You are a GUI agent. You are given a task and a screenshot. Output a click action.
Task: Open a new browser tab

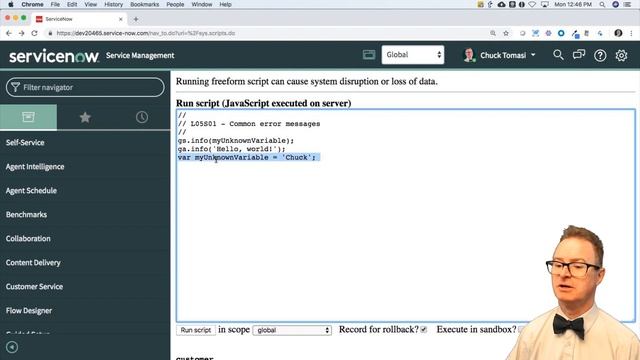pos(136,19)
